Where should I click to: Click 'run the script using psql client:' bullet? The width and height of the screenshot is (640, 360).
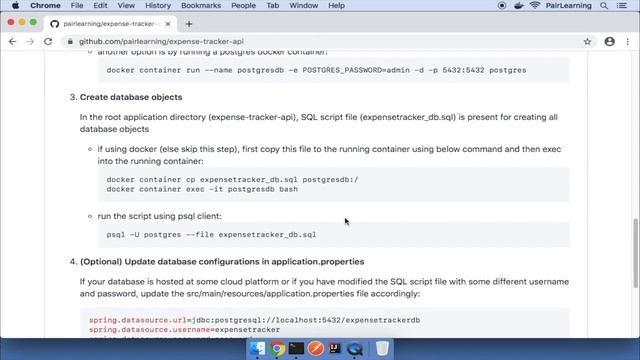[160, 216]
